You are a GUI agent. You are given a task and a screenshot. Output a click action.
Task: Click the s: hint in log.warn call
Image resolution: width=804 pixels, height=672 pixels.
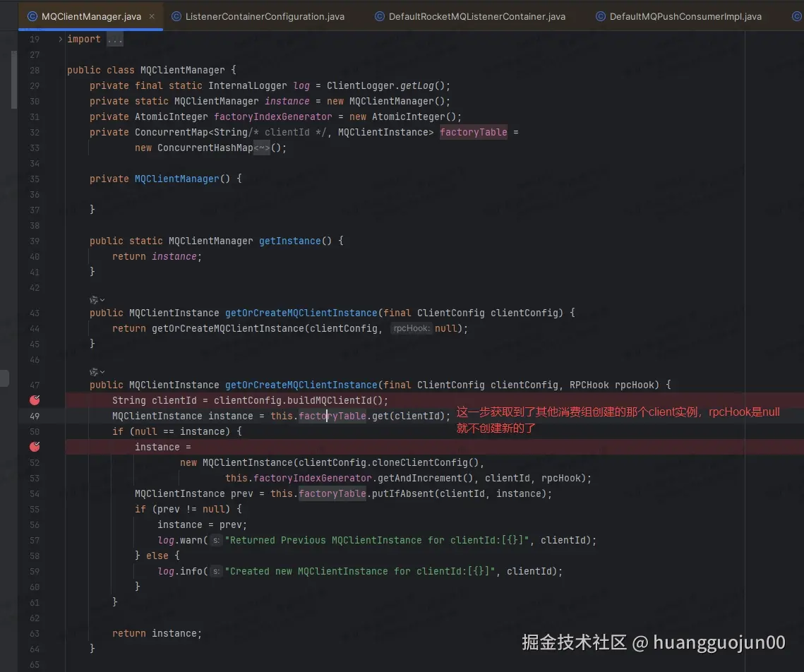217,540
